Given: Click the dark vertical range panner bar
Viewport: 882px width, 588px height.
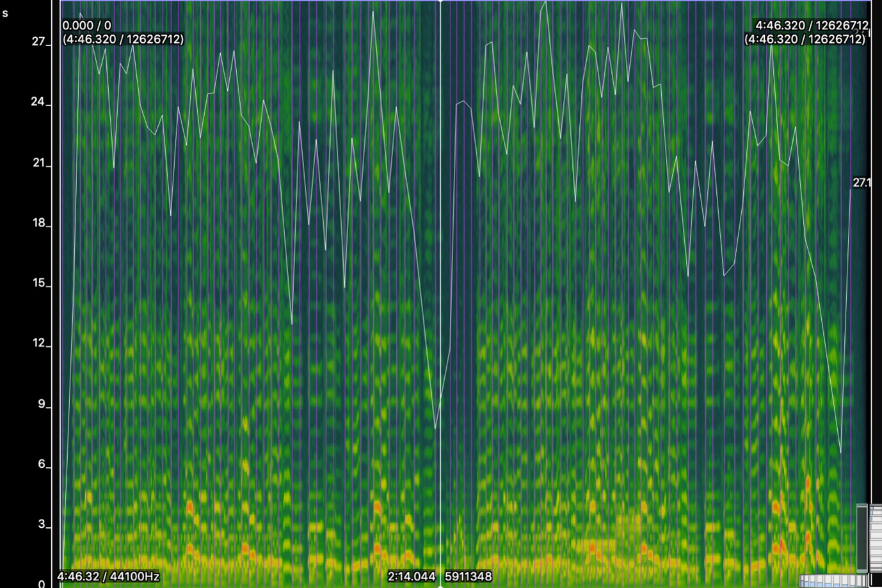Looking at the screenshot, I should [862, 537].
